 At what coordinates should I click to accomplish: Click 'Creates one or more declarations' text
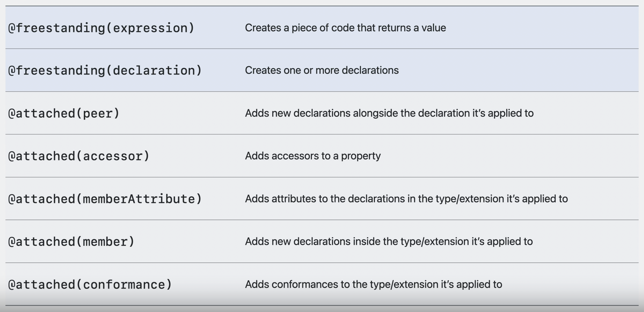pos(322,70)
